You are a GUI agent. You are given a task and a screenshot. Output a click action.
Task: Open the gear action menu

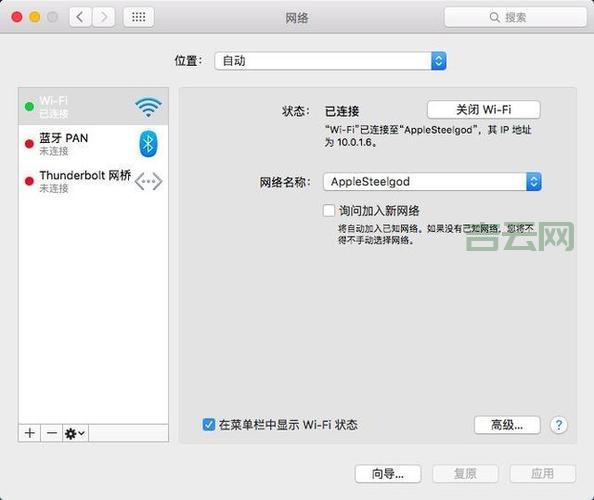click(75, 433)
